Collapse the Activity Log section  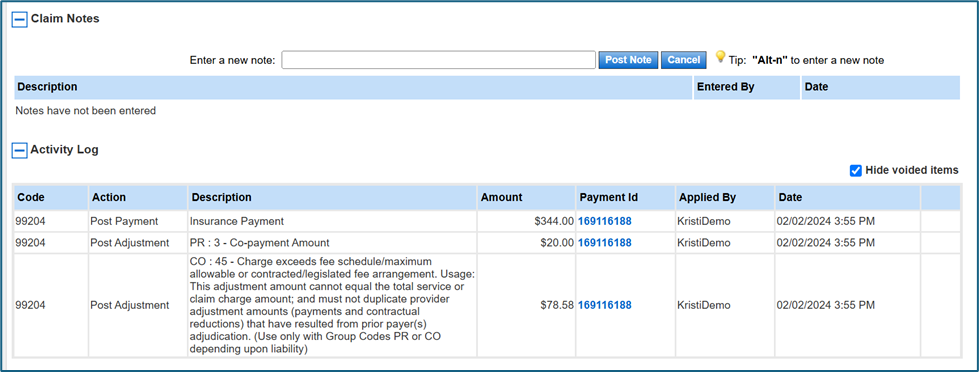click(20, 150)
